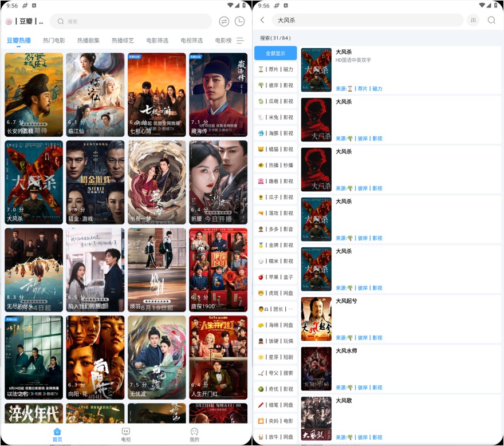
Task: Open 无忧渡 poster
Action: tap(157, 357)
